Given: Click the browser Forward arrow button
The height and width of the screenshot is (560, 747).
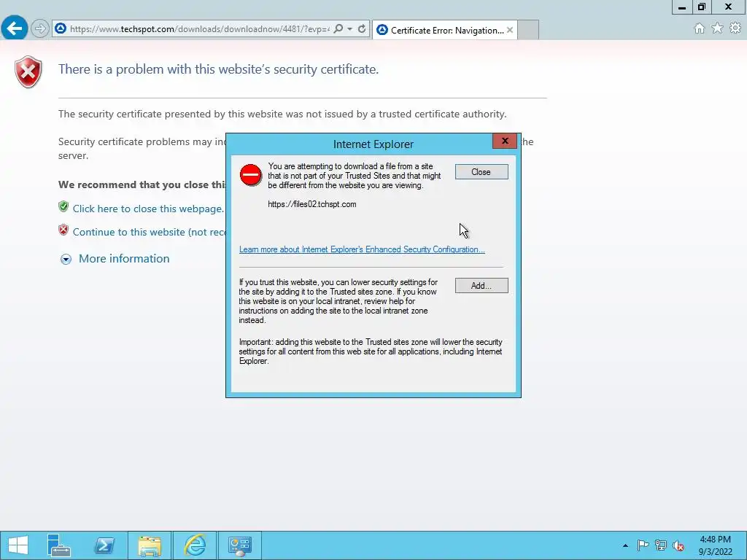Looking at the screenshot, I should (x=40, y=28).
